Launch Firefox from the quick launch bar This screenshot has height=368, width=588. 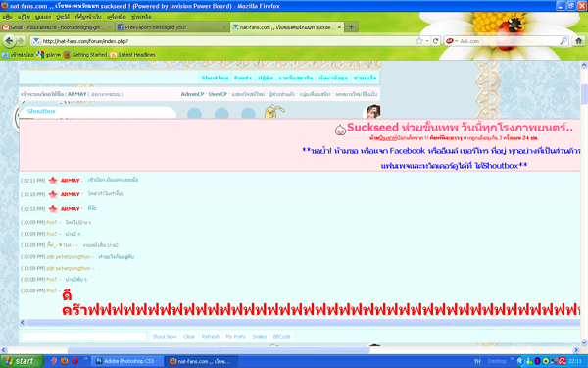point(65,361)
